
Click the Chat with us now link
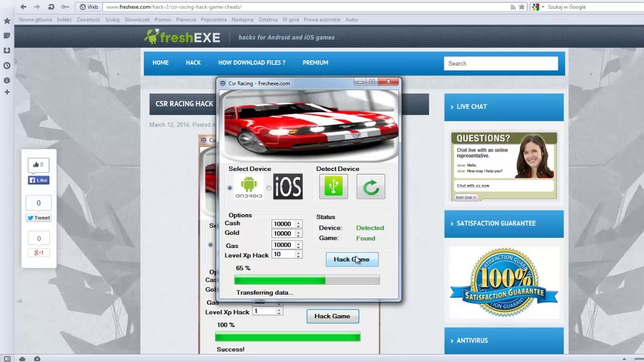coord(473,186)
